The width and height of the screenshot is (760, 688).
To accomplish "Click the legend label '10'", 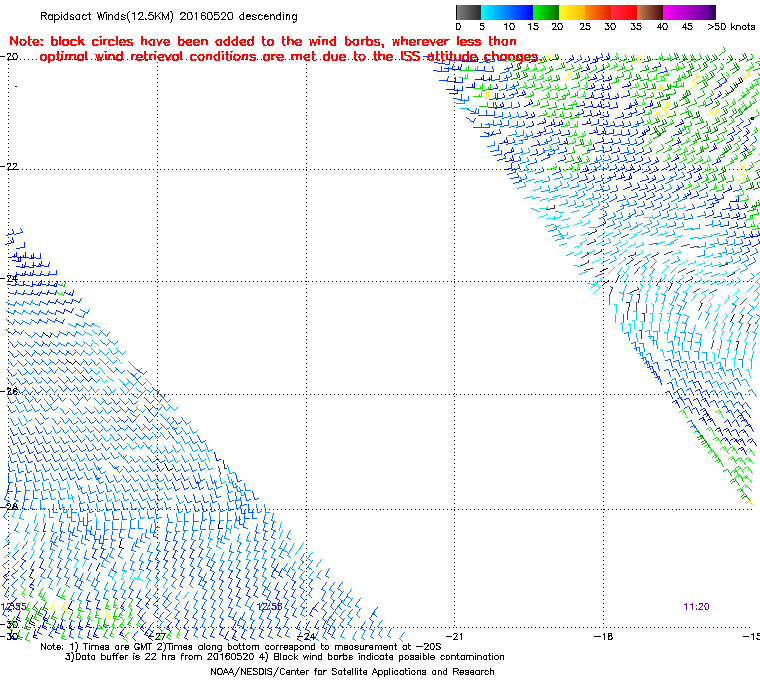I will click(508, 27).
